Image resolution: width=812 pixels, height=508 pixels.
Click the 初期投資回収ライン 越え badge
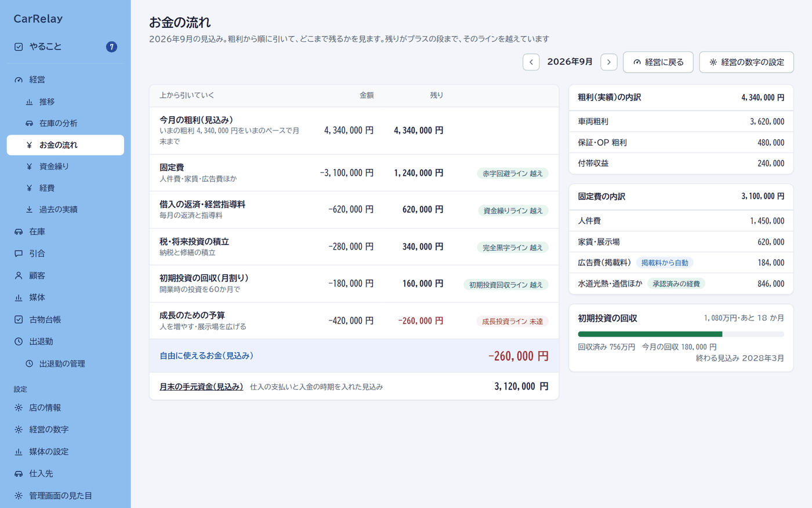pyautogui.click(x=506, y=284)
